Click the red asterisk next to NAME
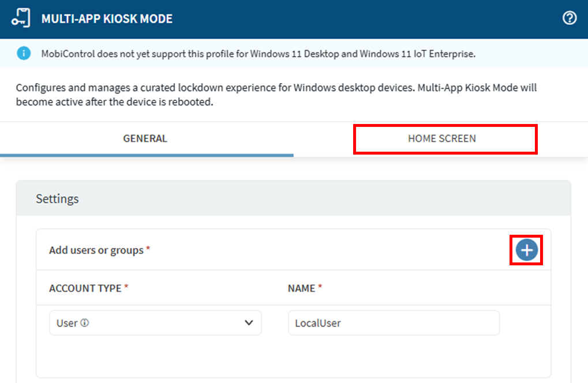This screenshot has width=588, height=383. (320, 287)
